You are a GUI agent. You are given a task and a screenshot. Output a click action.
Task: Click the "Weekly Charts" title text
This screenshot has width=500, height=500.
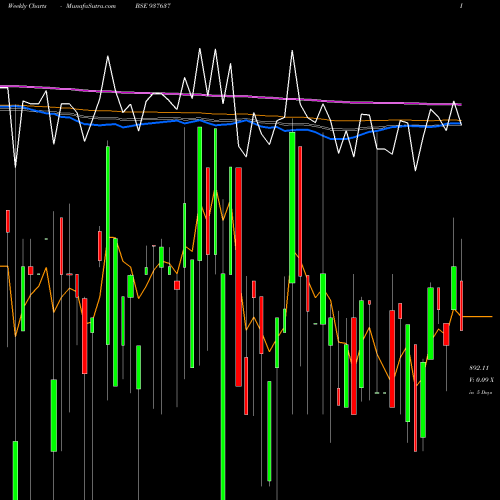(x=27, y=6)
